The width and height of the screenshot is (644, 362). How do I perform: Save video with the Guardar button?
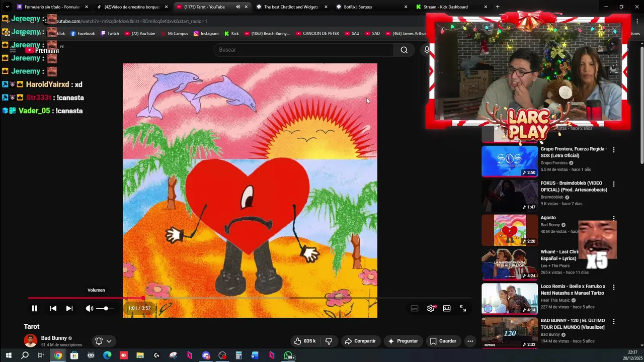pos(443,341)
